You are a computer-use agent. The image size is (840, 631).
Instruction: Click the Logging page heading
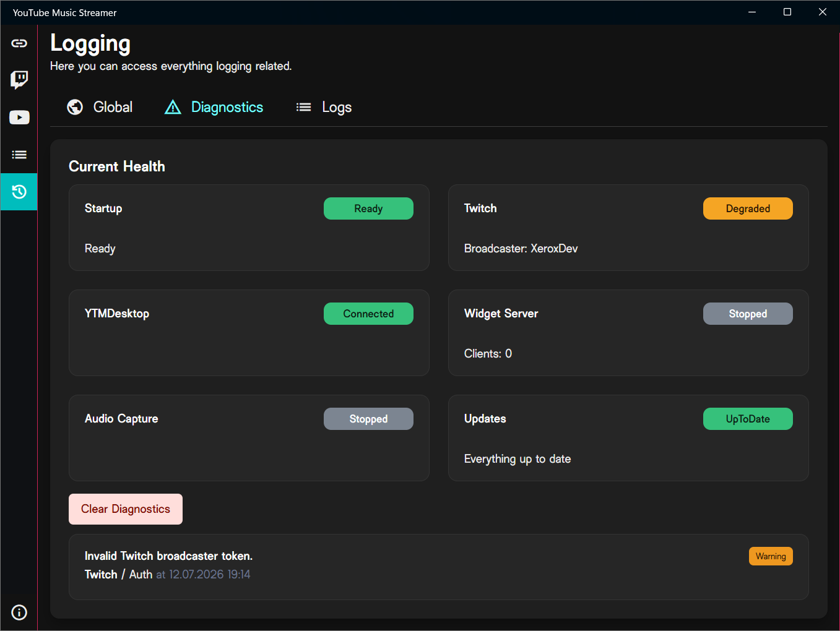pyautogui.click(x=90, y=43)
